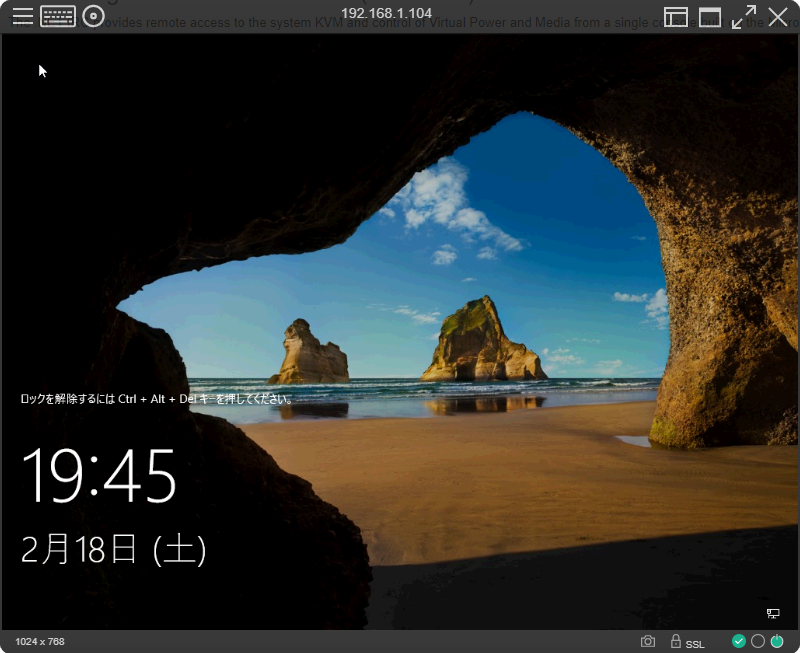Click the 2月18日 (土) date text
Image resolution: width=800 pixels, height=653 pixels.
pyautogui.click(x=113, y=549)
